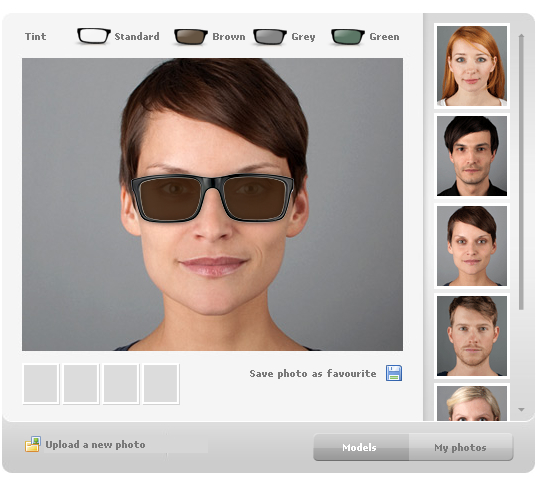The width and height of the screenshot is (537, 484).
Task: Select the dark-haired man model thumbnail
Action: click(x=472, y=156)
